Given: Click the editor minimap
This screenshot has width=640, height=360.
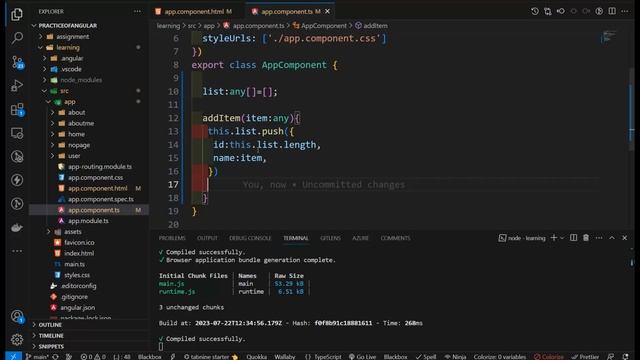Looking at the screenshot, I should tap(609, 37).
